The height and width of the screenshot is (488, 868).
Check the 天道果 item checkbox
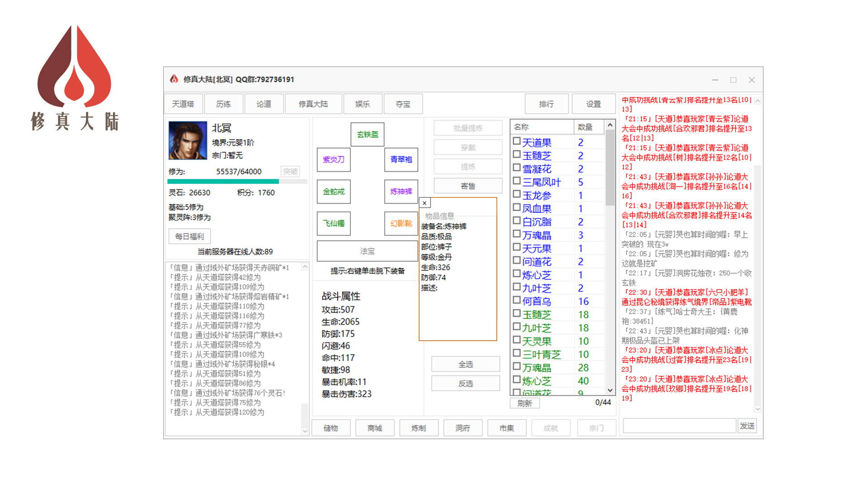[517, 141]
